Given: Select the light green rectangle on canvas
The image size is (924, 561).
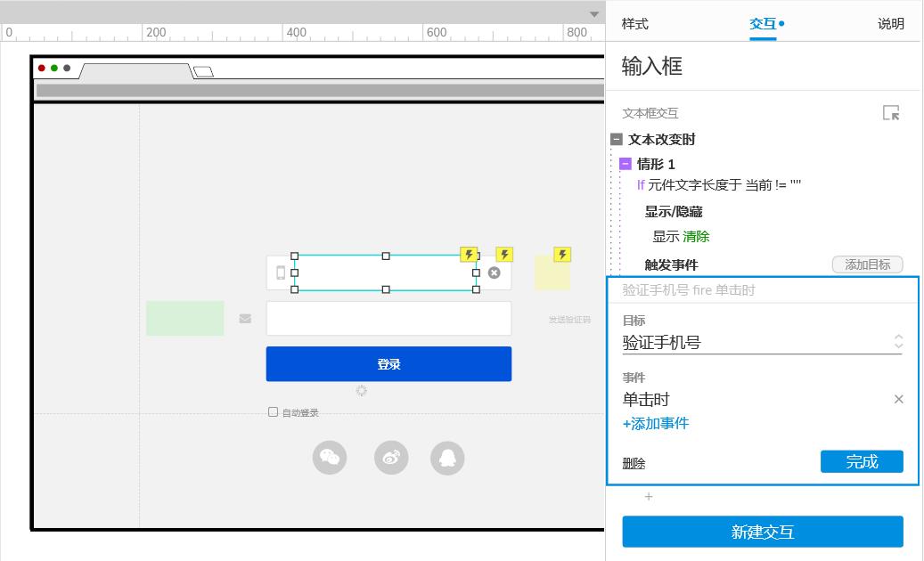Looking at the screenshot, I should pos(185,319).
